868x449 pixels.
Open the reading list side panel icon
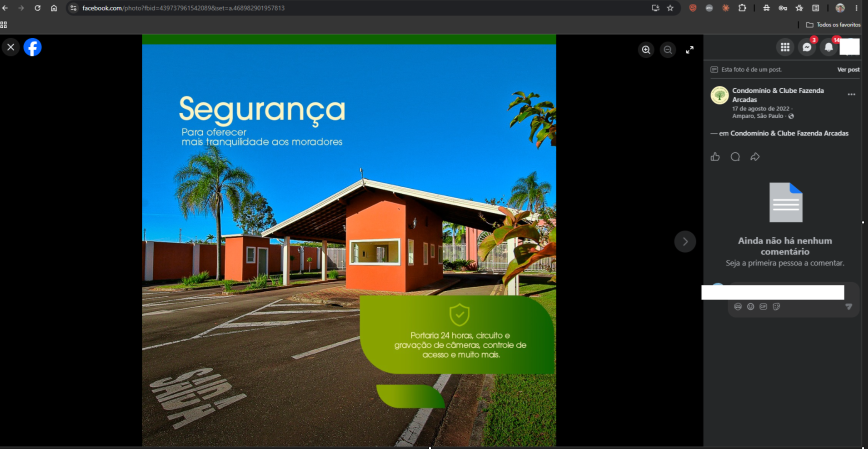point(815,8)
